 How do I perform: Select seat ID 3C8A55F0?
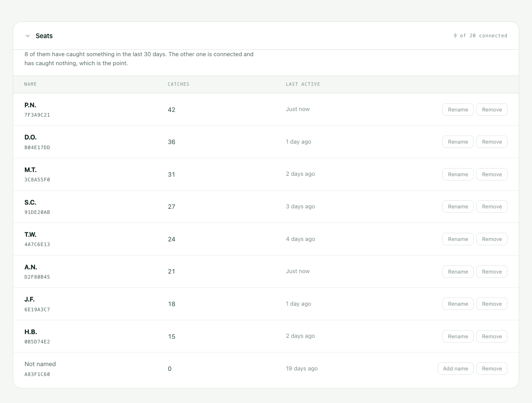37,180
